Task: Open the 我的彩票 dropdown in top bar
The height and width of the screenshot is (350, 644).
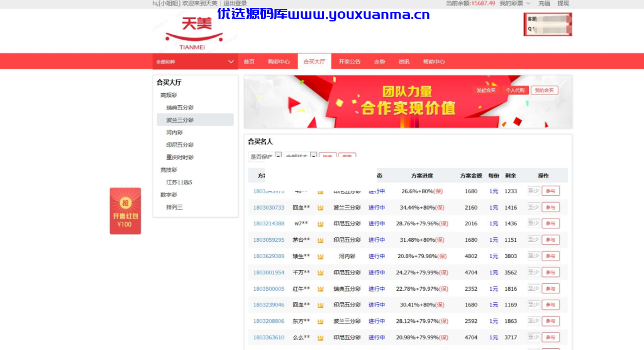Action: [x=514, y=3]
